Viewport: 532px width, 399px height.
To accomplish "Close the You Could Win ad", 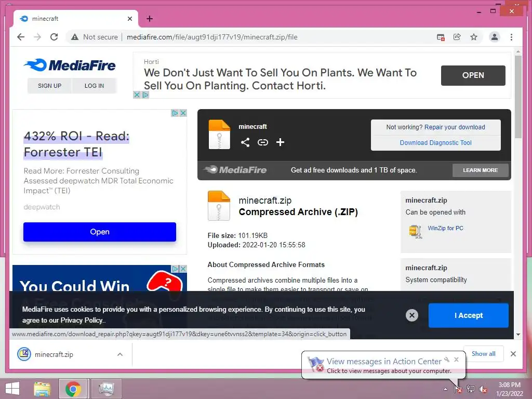I will [x=183, y=269].
